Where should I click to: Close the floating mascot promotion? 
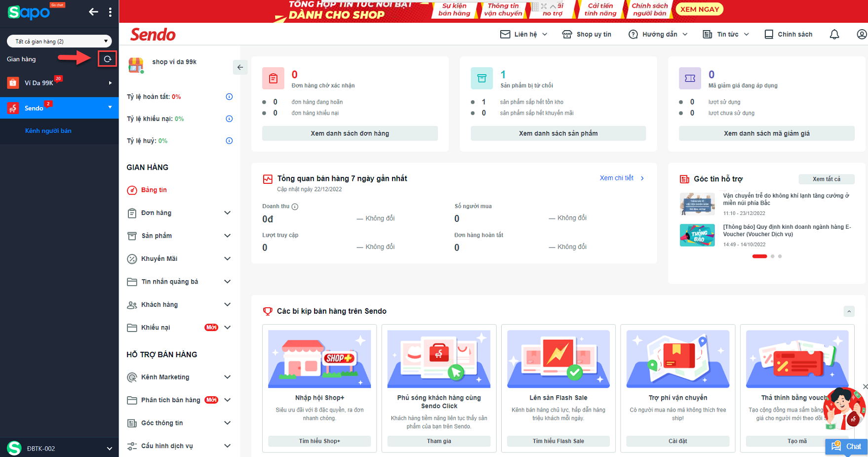point(865,386)
